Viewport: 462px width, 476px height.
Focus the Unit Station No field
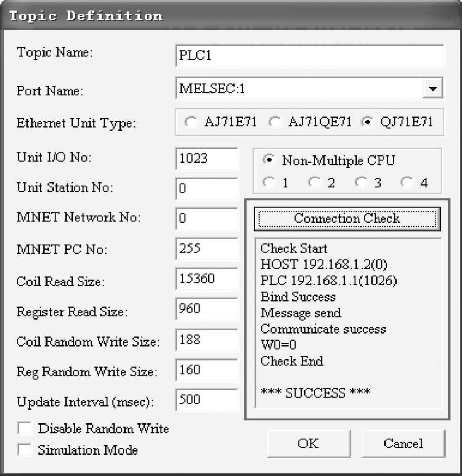click(206, 188)
